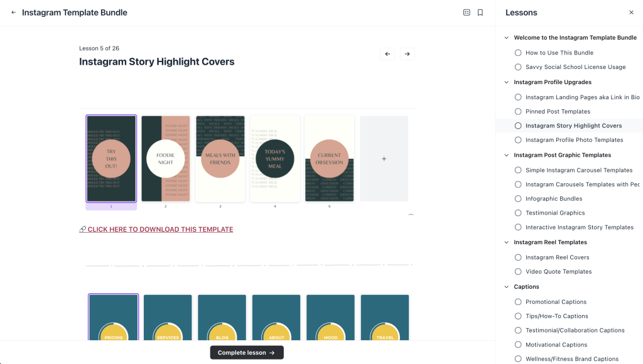
Task: Select the Foodie Night cover thumbnail
Action: tap(166, 159)
